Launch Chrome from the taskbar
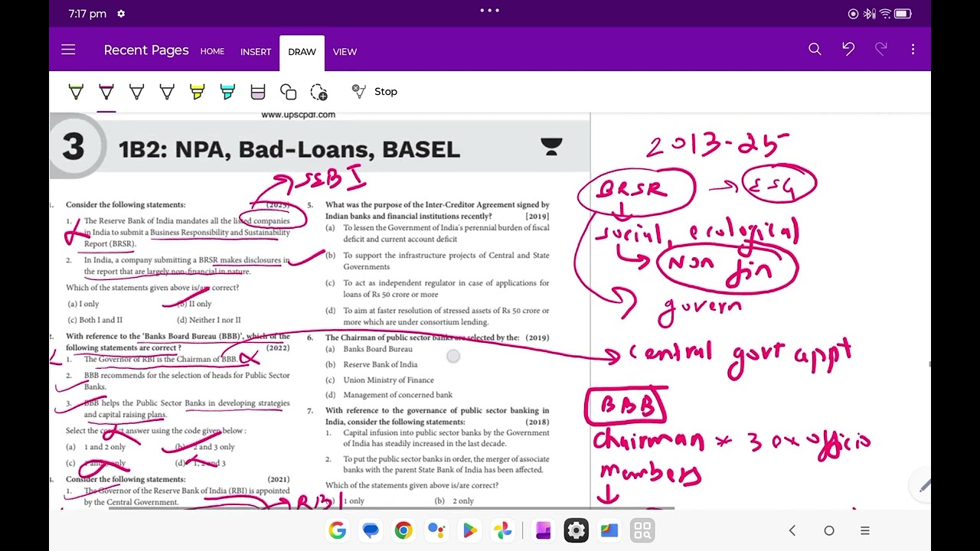 tap(403, 530)
